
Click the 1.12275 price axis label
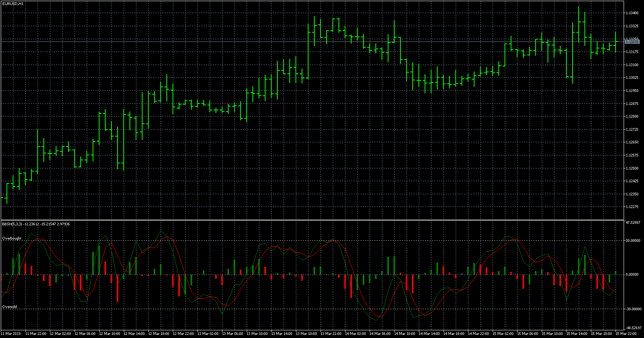[632, 207]
